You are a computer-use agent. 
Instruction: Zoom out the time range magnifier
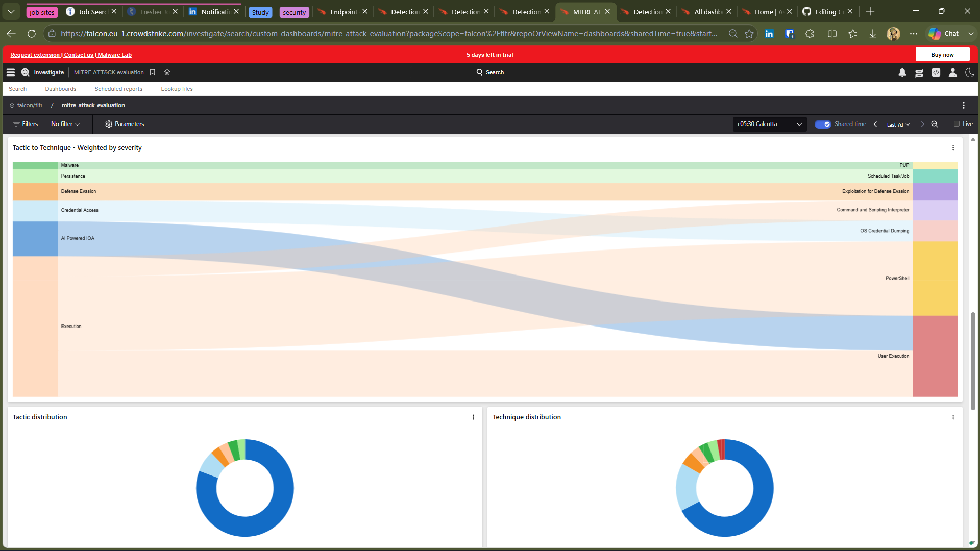click(935, 124)
